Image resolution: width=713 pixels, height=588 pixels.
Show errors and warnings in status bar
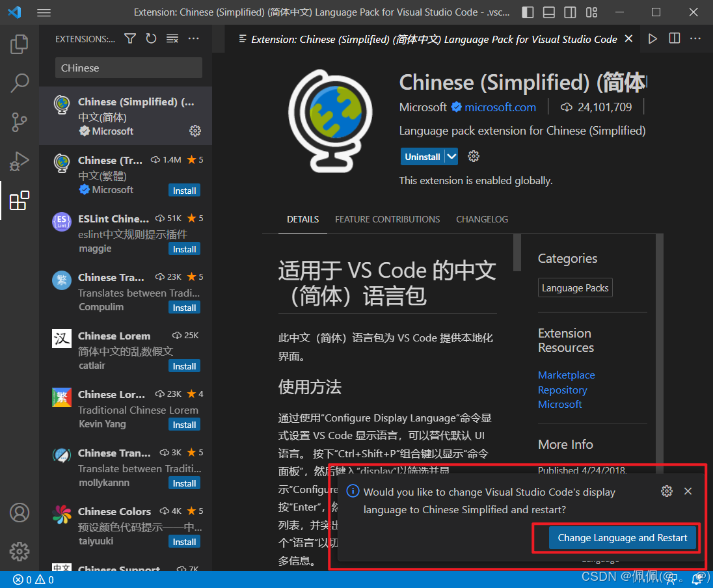[x=34, y=580]
